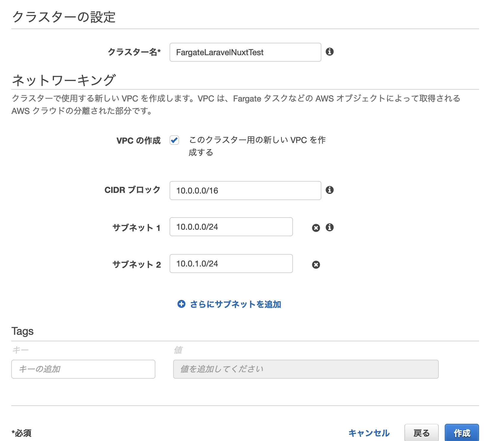
Task: Click info icon next to CIDR block
Action: 329,190
